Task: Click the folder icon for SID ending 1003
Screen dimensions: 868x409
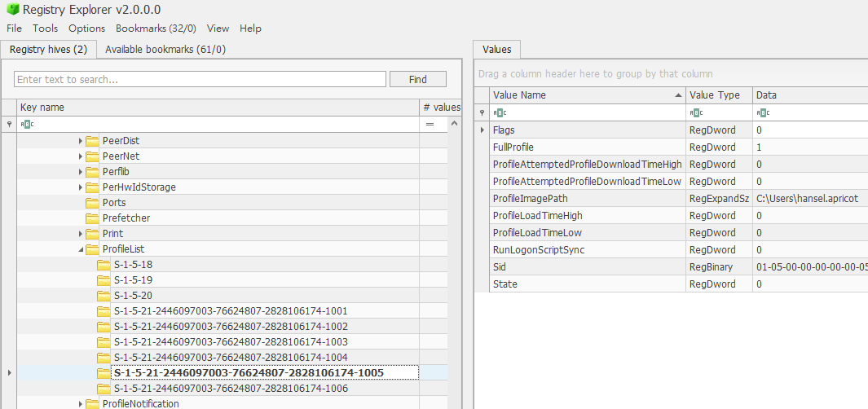Action: [x=104, y=342]
